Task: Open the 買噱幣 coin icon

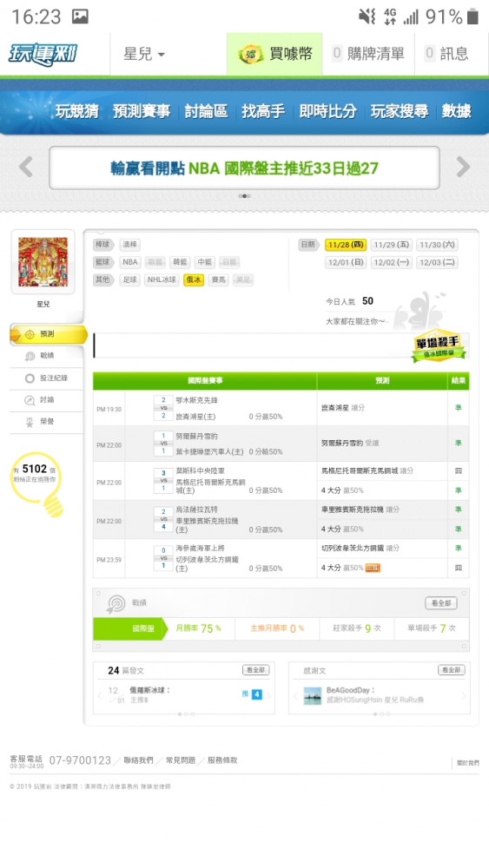Action: click(x=250, y=54)
